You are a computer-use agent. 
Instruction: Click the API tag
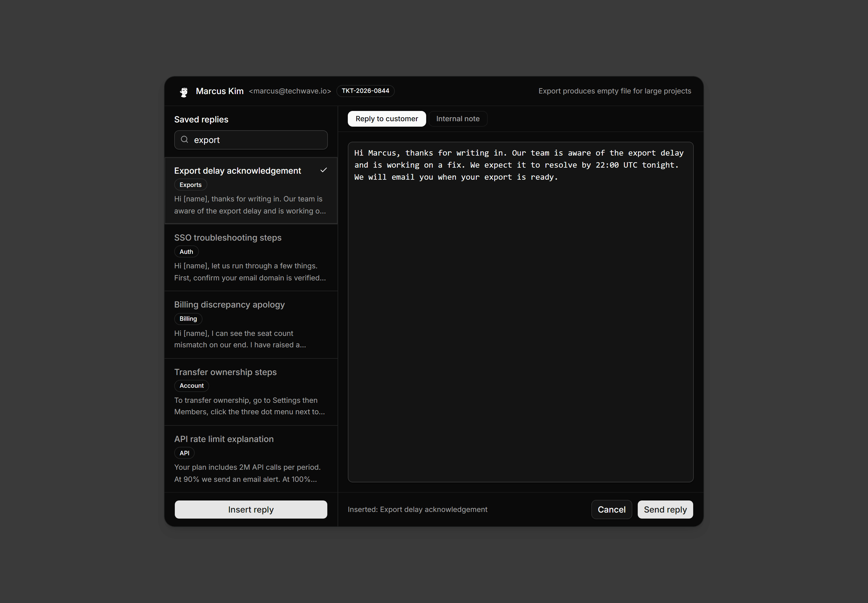[184, 453]
